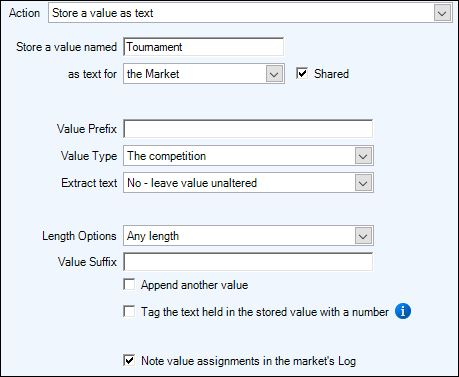Tick 'Tag the text held' checkbox box
Viewport: 459px width, 377px height.
coord(129,311)
